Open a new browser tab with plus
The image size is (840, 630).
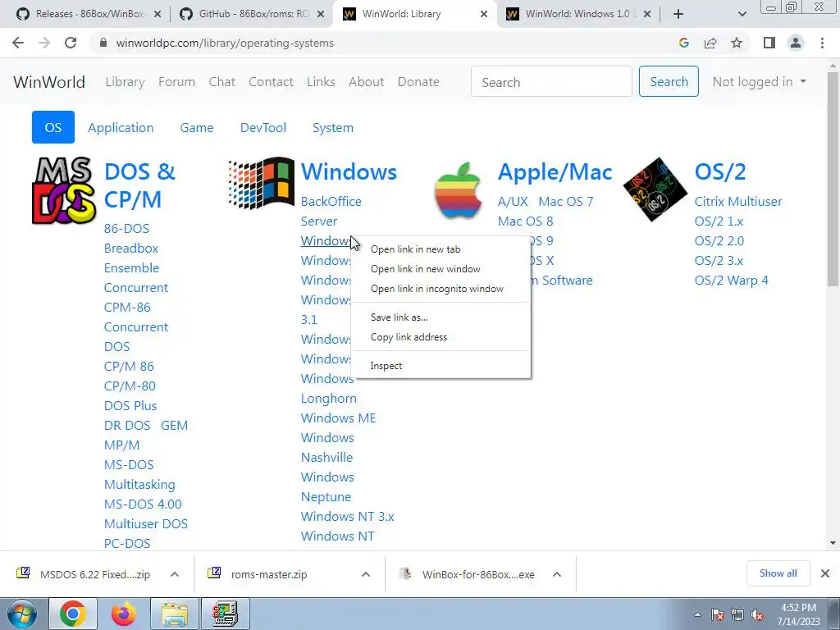[678, 14]
